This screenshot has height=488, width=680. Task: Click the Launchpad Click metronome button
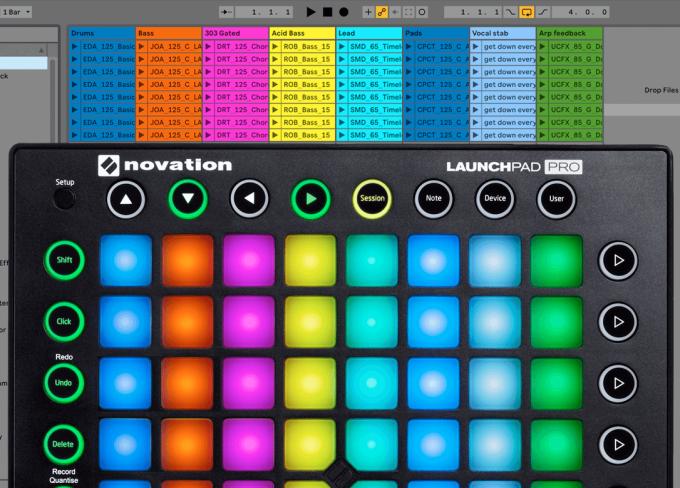pyautogui.click(x=64, y=321)
